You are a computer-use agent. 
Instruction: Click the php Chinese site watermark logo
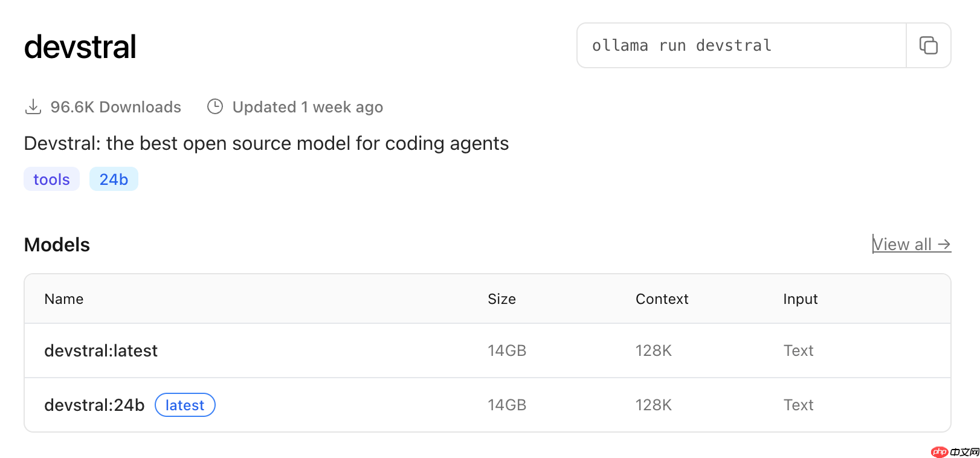[x=955, y=451]
